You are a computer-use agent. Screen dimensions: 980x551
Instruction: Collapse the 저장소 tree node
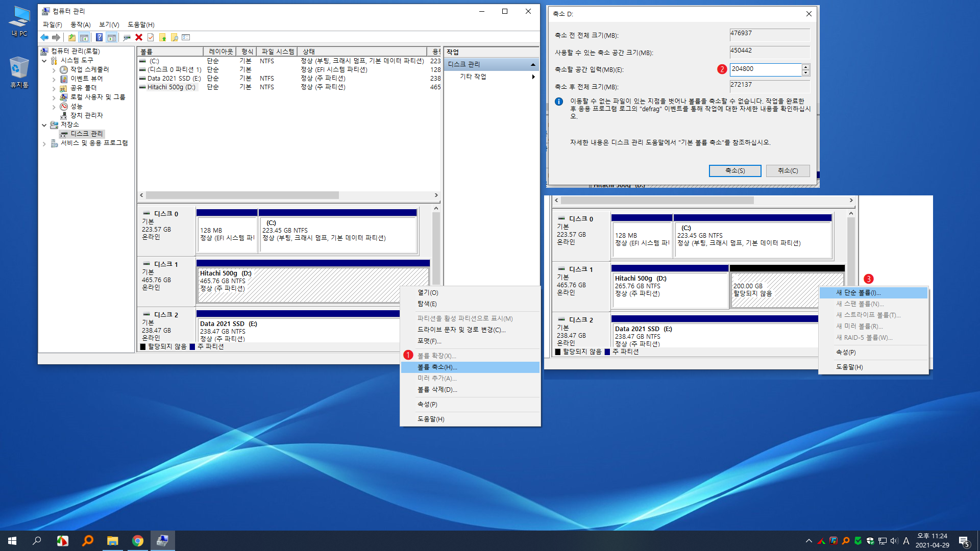coord(44,125)
